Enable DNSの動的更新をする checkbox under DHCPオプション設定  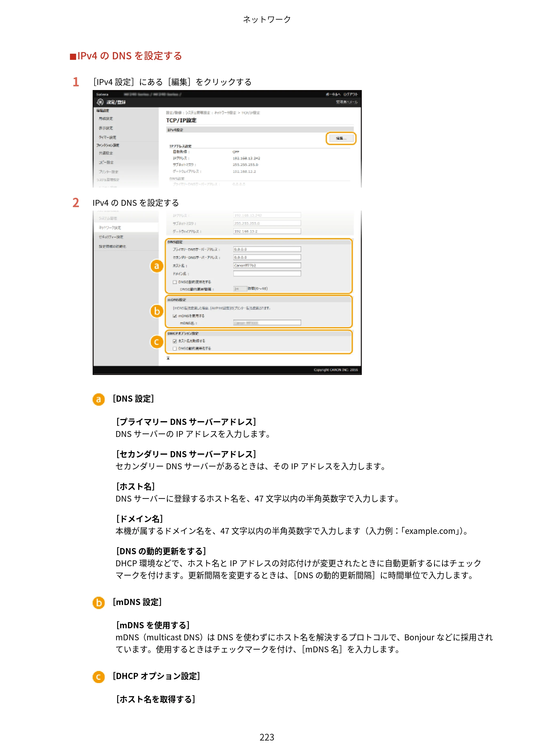point(175,349)
